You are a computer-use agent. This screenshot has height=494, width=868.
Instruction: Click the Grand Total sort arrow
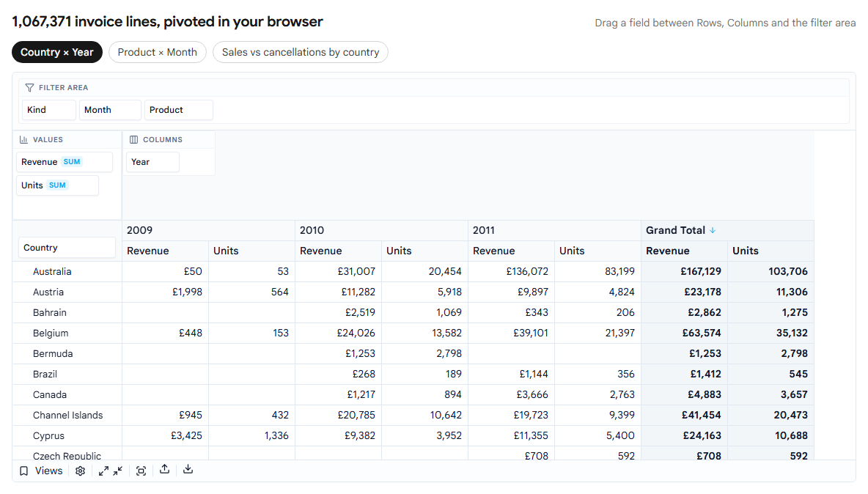[713, 230]
